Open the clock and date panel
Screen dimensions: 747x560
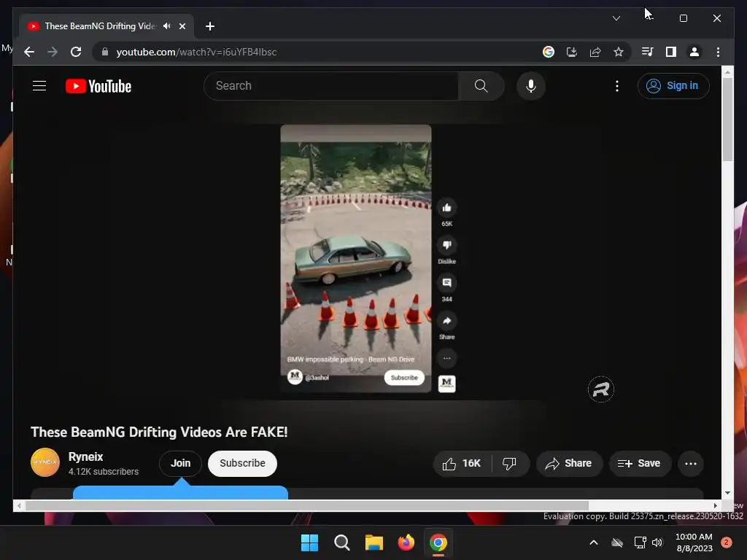[x=694, y=542]
